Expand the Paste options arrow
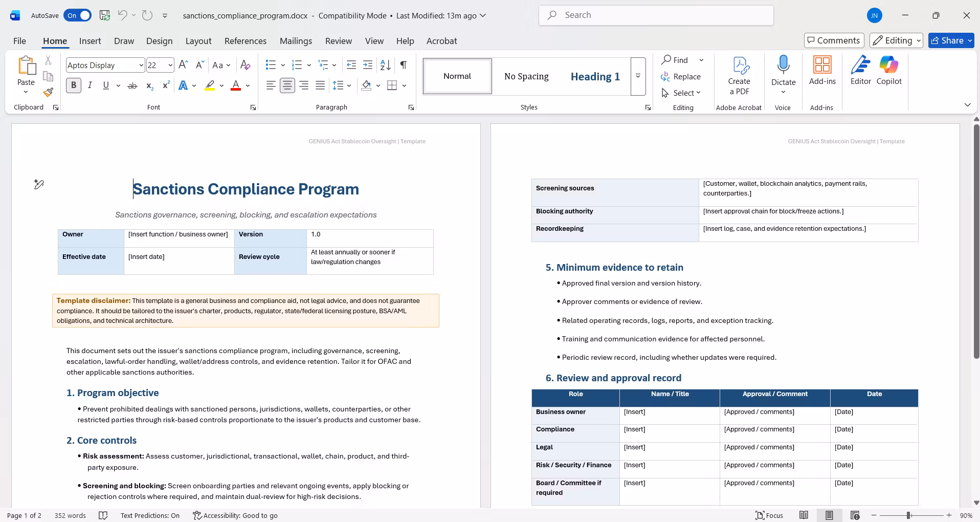Screen dimensions: 980x522 click(x=26, y=92)
